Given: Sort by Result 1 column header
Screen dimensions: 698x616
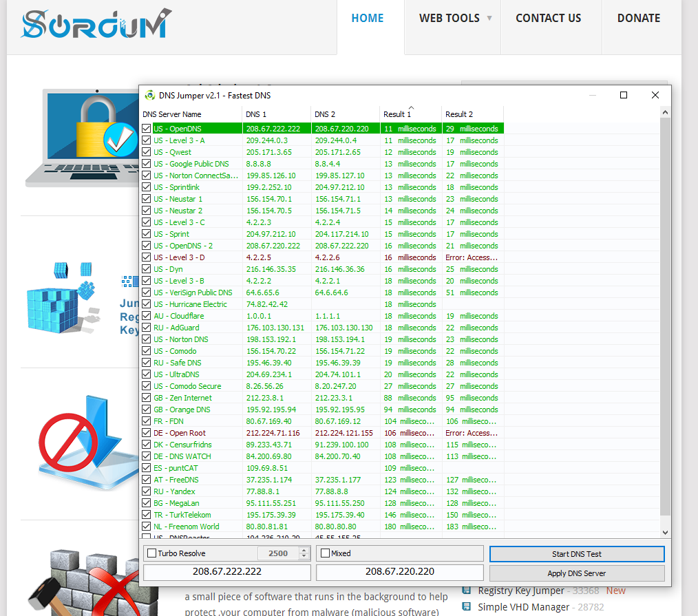Looking at the screenshot, I should pos(410,114).
